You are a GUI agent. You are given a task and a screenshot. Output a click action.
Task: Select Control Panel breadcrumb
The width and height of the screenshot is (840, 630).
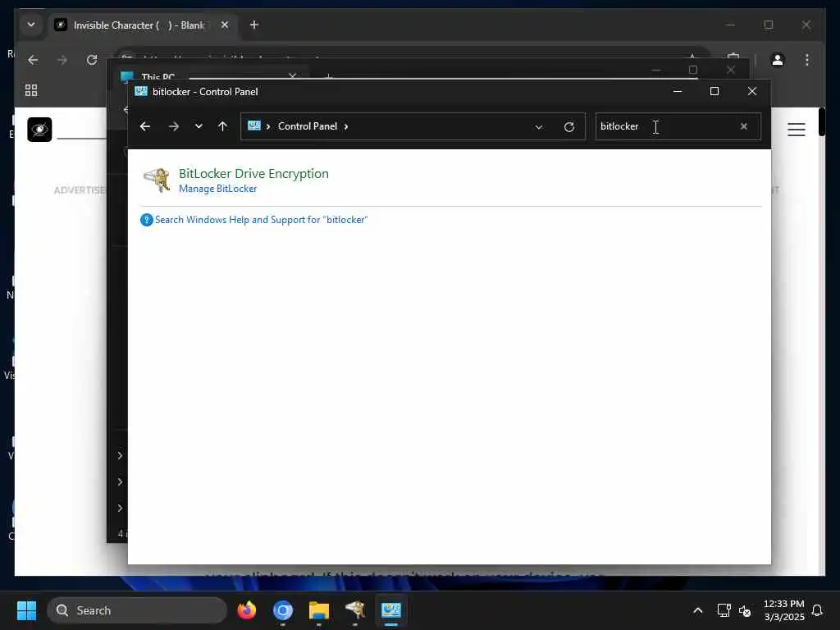pos(308,126)
